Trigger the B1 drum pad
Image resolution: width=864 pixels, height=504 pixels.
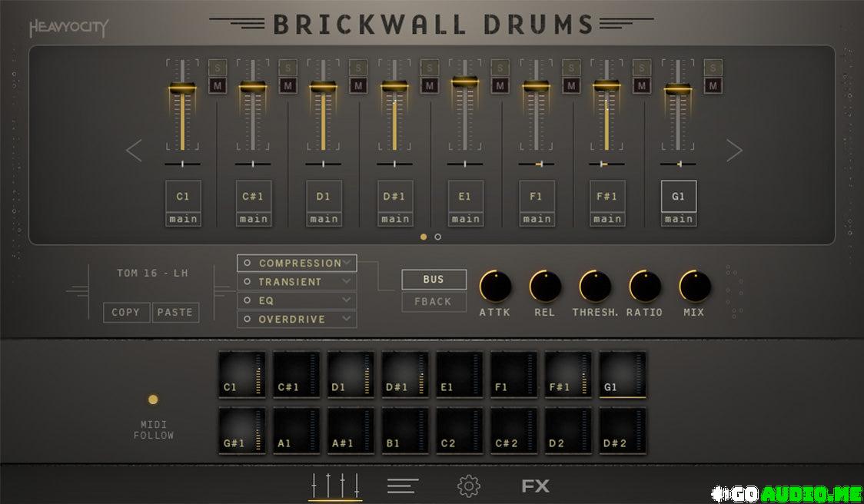click(405, 431)
